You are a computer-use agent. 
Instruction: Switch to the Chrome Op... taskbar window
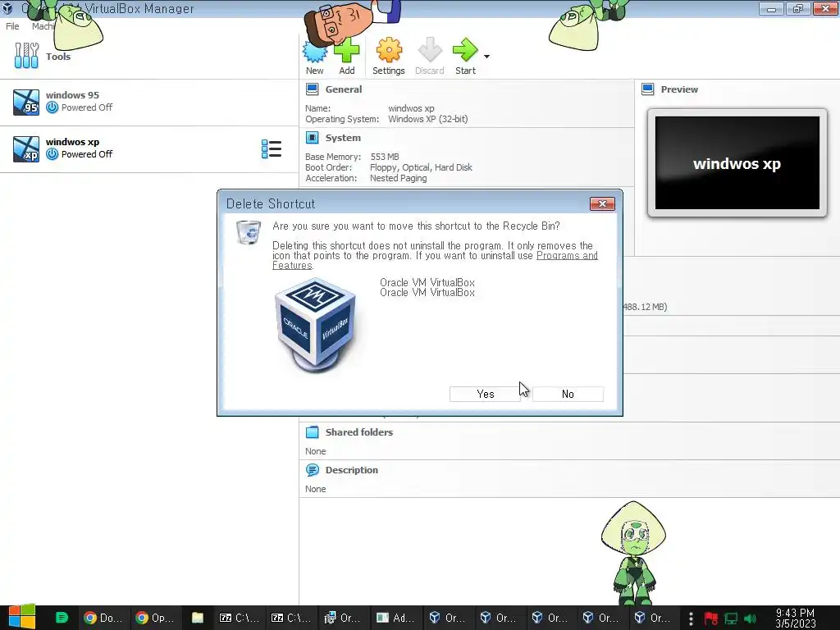pos(154,618)
